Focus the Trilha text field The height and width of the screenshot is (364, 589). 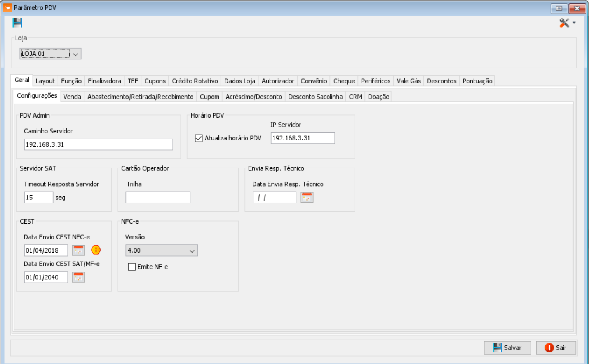158,198
